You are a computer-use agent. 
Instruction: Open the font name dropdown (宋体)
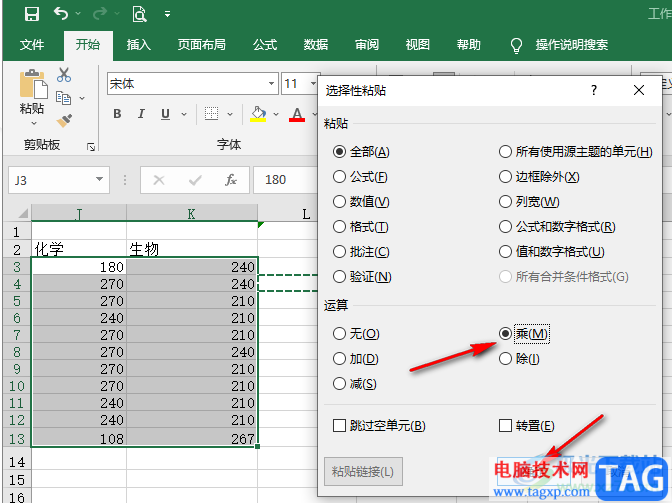point(271,84)
